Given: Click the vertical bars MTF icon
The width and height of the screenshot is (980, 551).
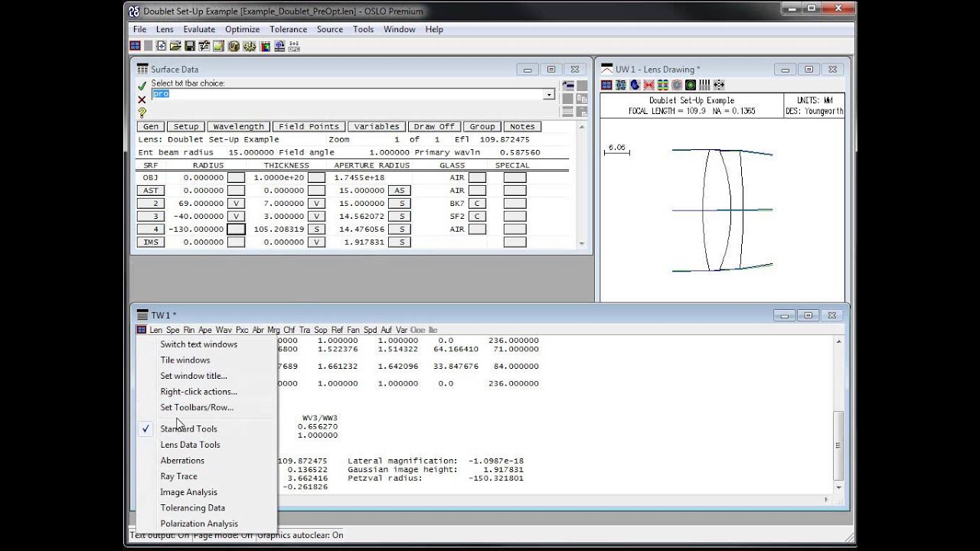Looking at the screenshot, I should coord(704,85).
